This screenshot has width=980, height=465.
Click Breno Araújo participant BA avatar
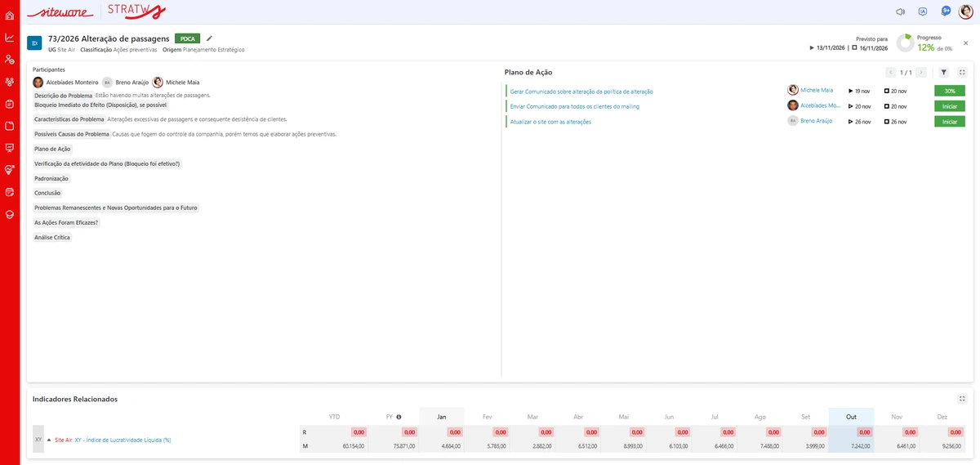pos(107,83)
